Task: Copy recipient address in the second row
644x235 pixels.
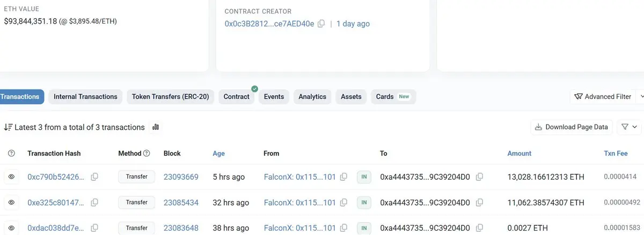Action: pyautogui.click(x=479, y=202)
